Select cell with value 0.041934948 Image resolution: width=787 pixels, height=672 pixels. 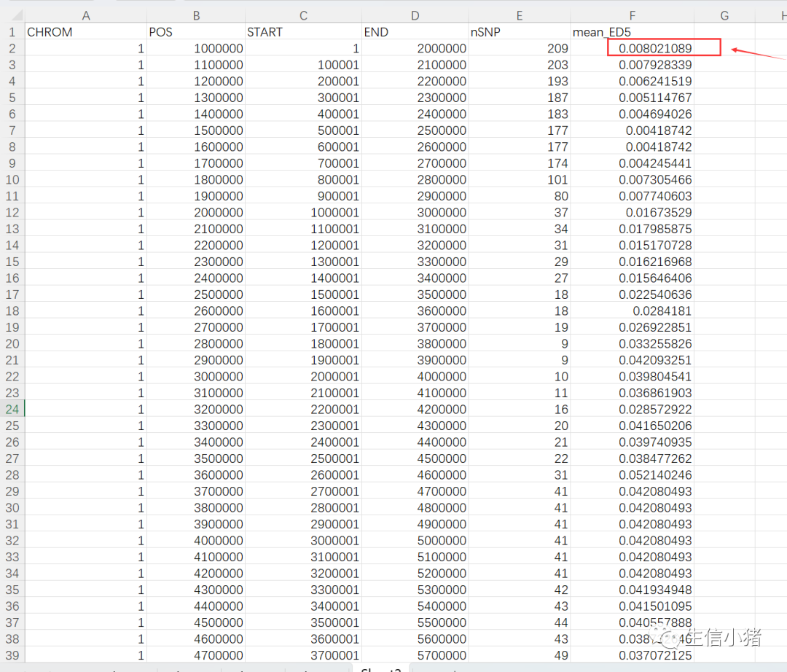[633, 590]
